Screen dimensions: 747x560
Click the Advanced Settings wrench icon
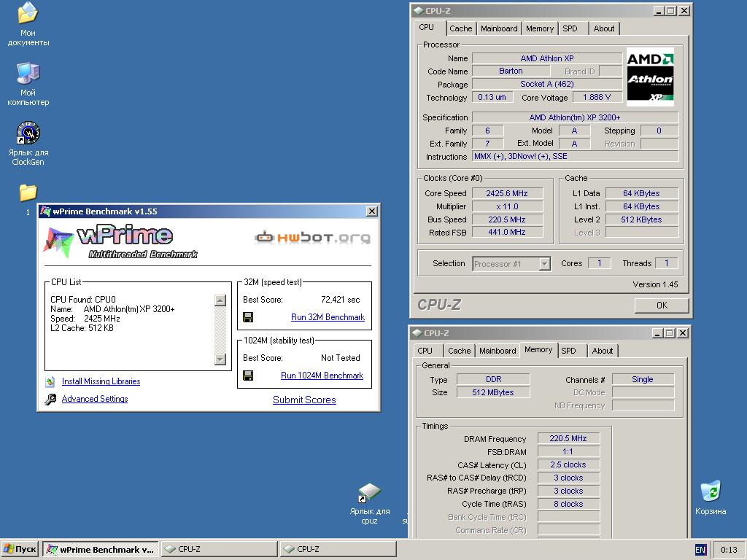[50, 399]
